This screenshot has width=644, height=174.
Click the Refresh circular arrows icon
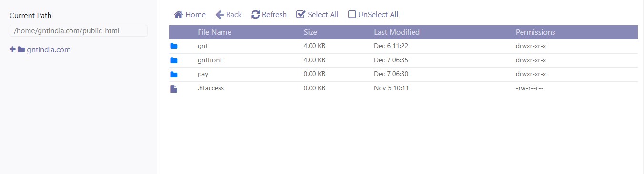coord(256,15)
